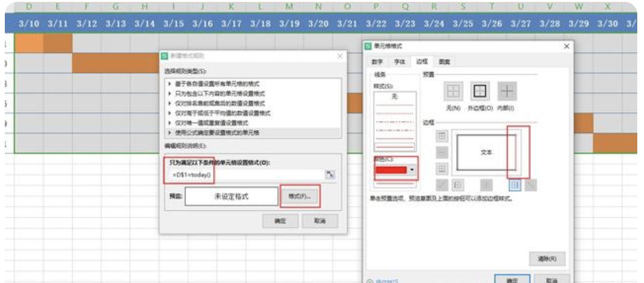Toggle the top border button
This screenshot has width=644, height=283.
(x=442, y=136)
